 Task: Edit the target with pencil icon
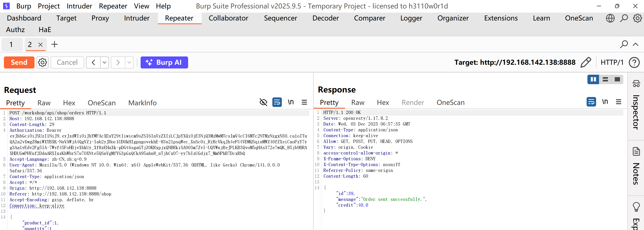coord(586,62)
